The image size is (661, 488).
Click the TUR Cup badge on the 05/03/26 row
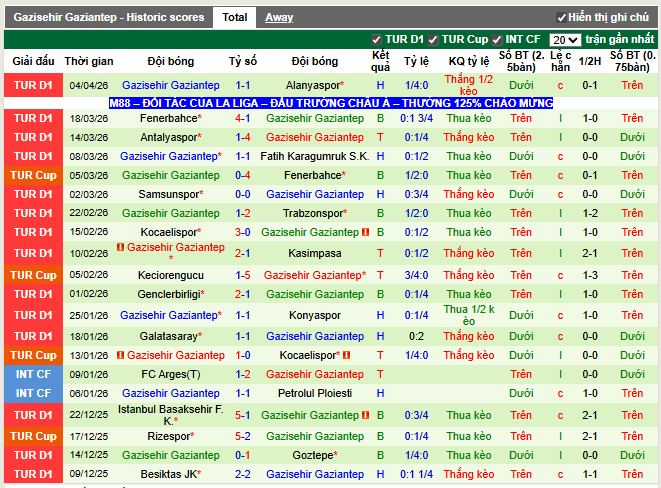click(x=33, y=175)
